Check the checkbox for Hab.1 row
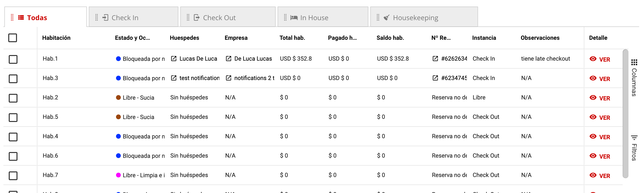This screenshot has height=193, width=644. (13, 59)
